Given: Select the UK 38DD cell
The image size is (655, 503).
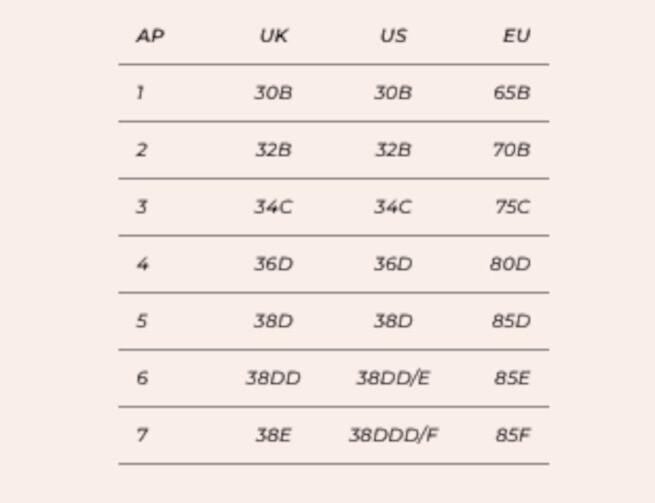Looking at the screenshot, I should (273, 378).
